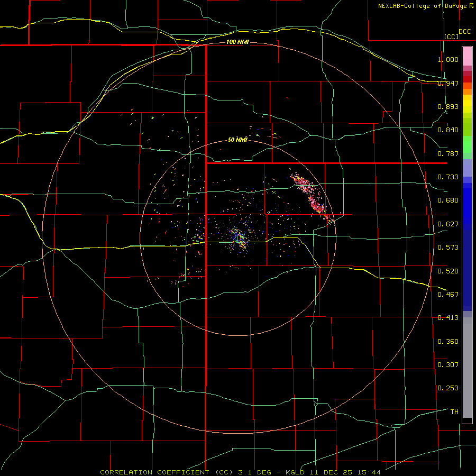
Task: Click the 1.000 color scale value
Action: (448, 59)
